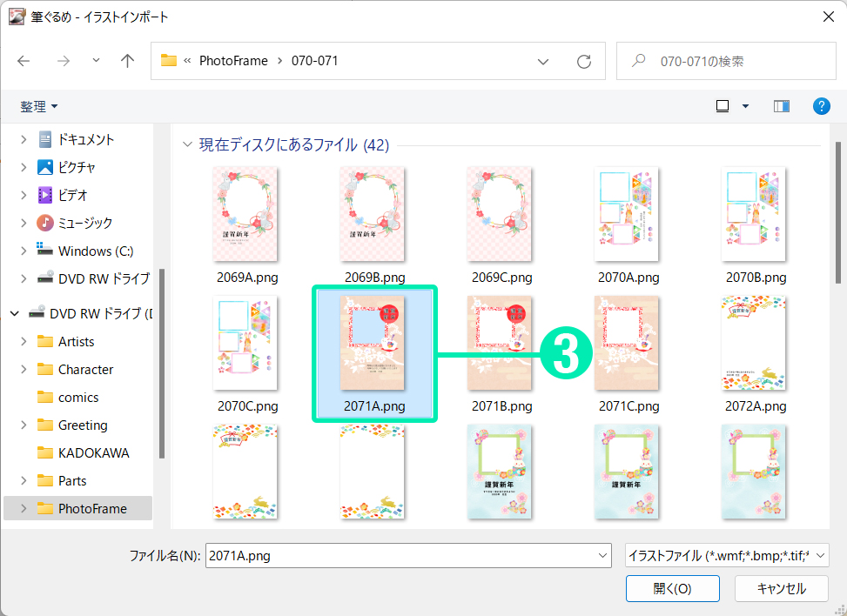Open the Help question mark icon
Image resolution: width=847 pixels, height=616 pixels.
[820, 106]
